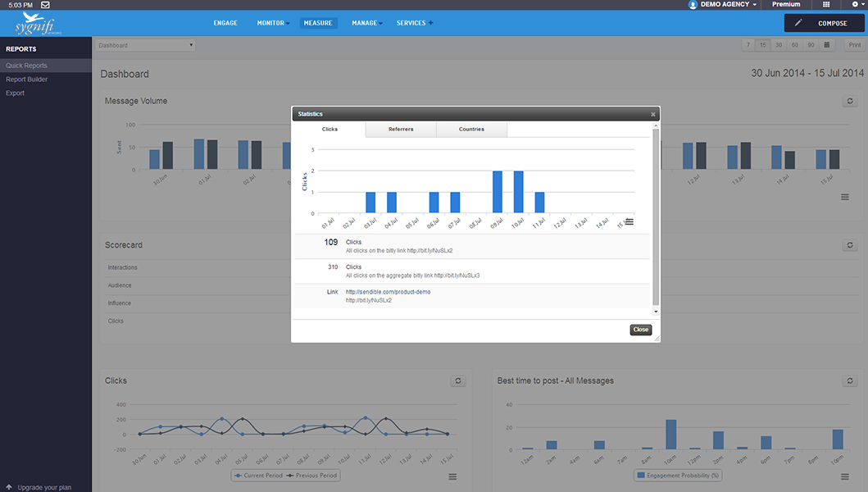Expand the Monitor menu in navigation
The height and width of the screenshot is (492, 868).
273,23
